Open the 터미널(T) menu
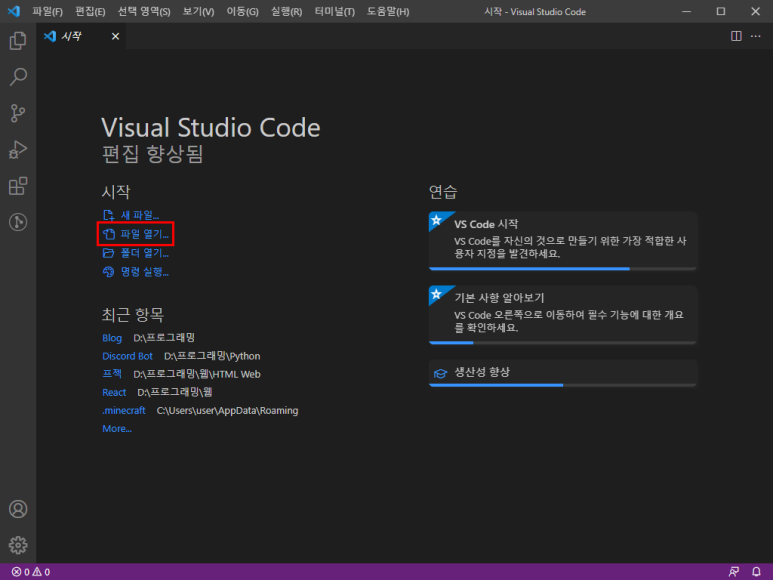 [335, 11]
